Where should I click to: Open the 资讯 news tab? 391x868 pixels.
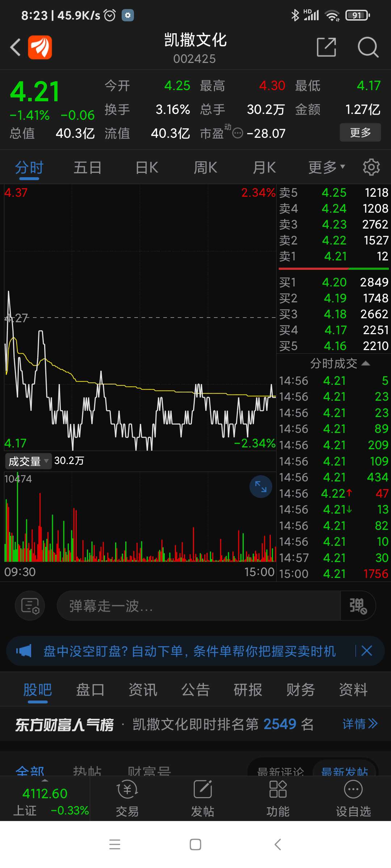click(143, 690)
